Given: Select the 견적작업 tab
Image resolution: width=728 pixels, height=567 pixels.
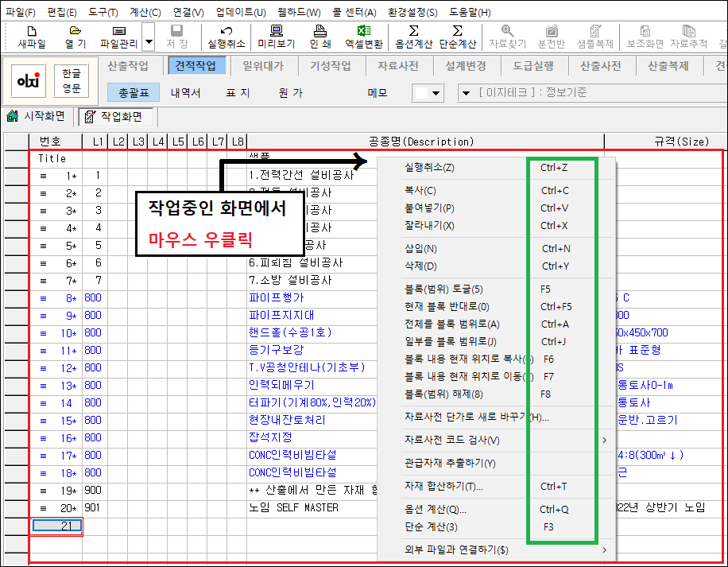Looking at the screenshot, I should 196,66.
